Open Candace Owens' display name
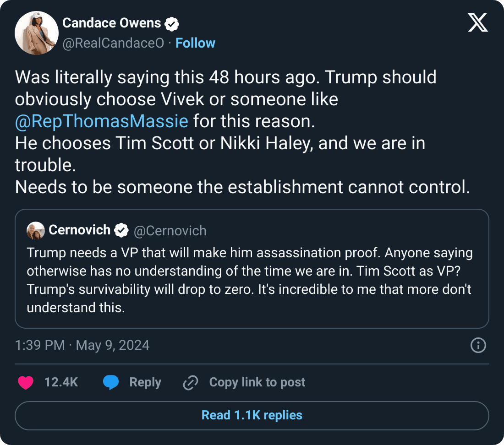This screenshot has height=445, width=504. [111, 22]
